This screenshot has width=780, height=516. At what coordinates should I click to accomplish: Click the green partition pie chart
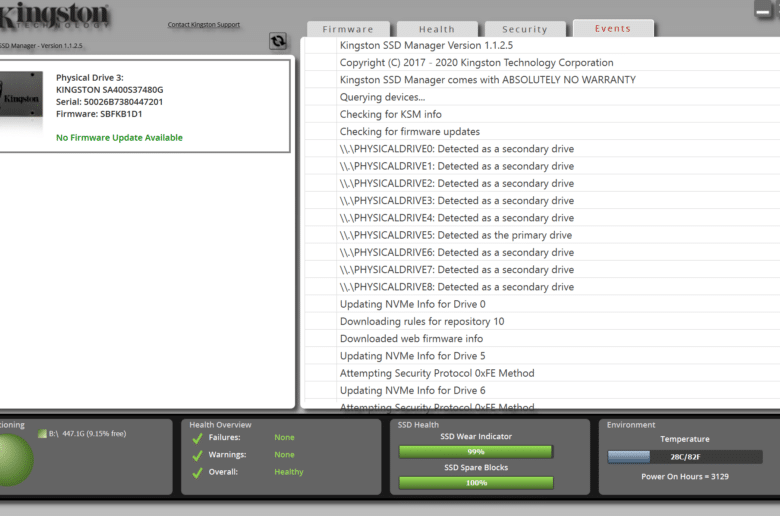(x=16, y=459)
